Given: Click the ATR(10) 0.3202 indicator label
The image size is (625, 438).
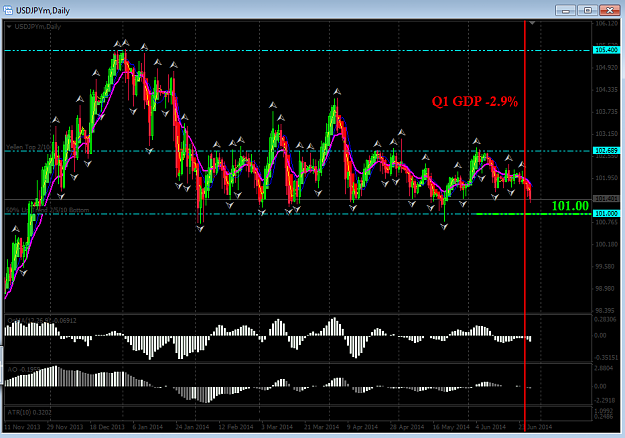Looking at the screenshot, I should coord(29,412).
